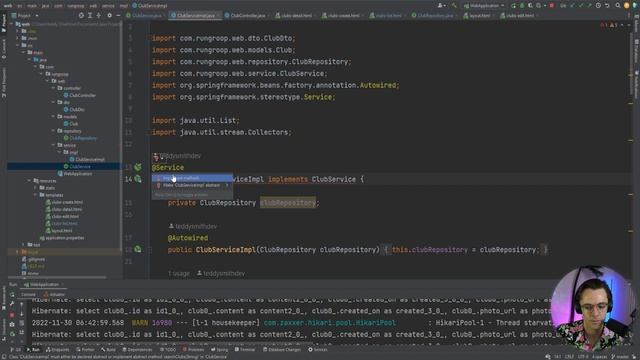Screen dimensions: 640x360
Task: Open Actuator tab in Run panel
Action: 54,294
